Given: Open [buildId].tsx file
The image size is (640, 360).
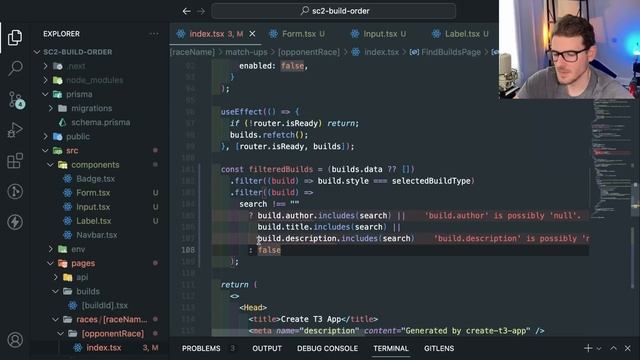Looking at the screenshot, I should point(104,305).
